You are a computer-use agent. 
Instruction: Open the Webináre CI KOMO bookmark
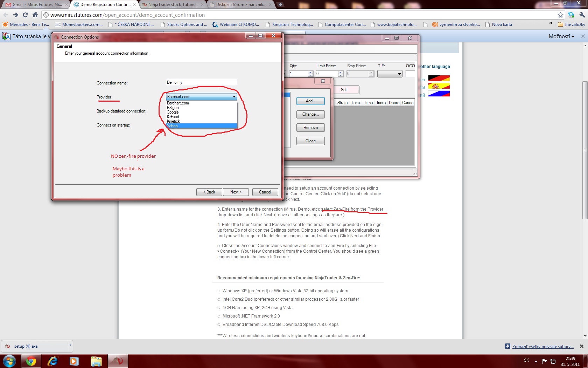coord(236,25)
